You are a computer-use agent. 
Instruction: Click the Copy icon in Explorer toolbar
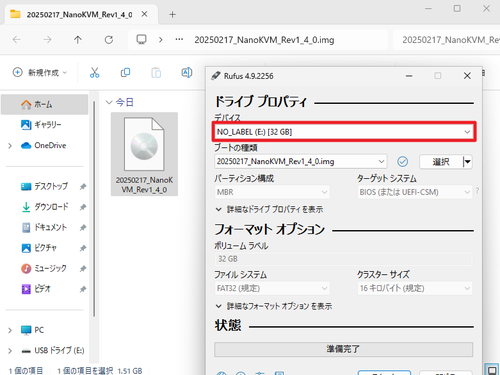pyautogui.click(x=125, y=72)
